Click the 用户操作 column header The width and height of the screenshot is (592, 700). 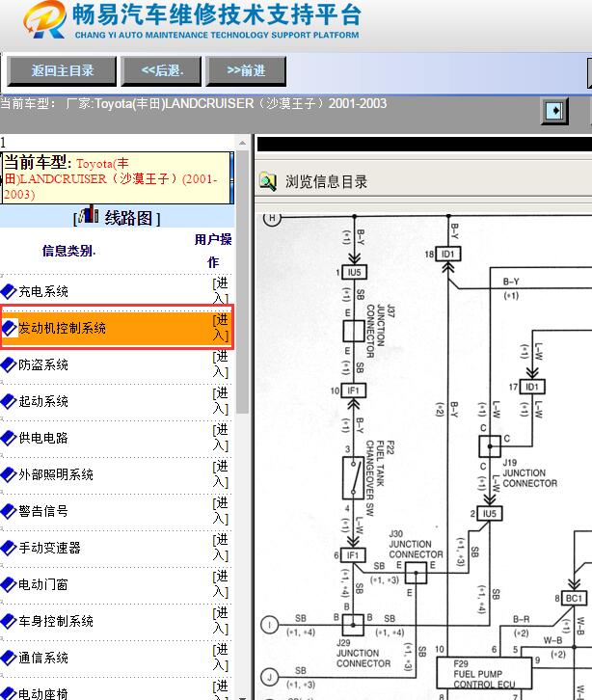(213, 251)
